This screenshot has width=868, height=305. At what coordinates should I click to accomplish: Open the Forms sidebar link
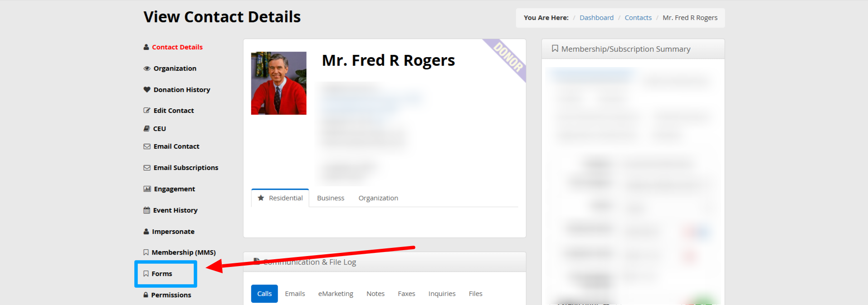(162, 274)
